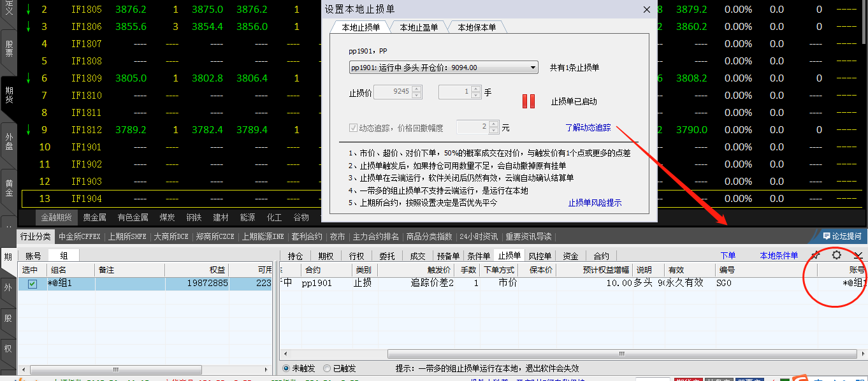This screenshot has height=381, width=868.
Task: Close the 设置本地止损单 dialog
Action: tap(647, 10)
